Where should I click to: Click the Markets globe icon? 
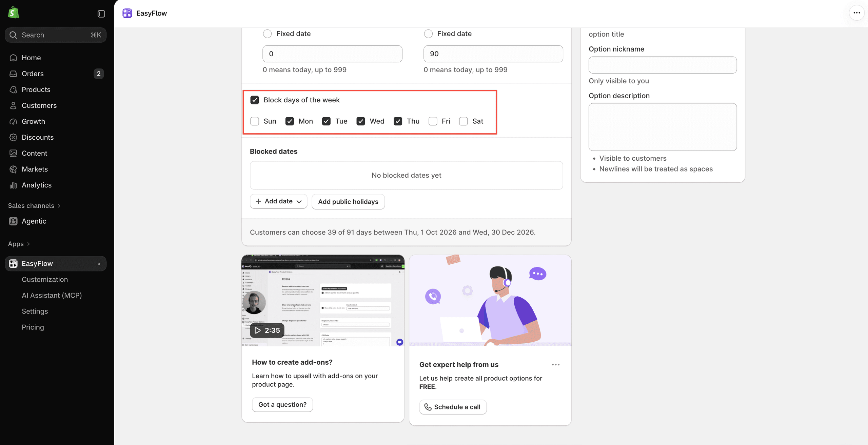pos(13,169)
